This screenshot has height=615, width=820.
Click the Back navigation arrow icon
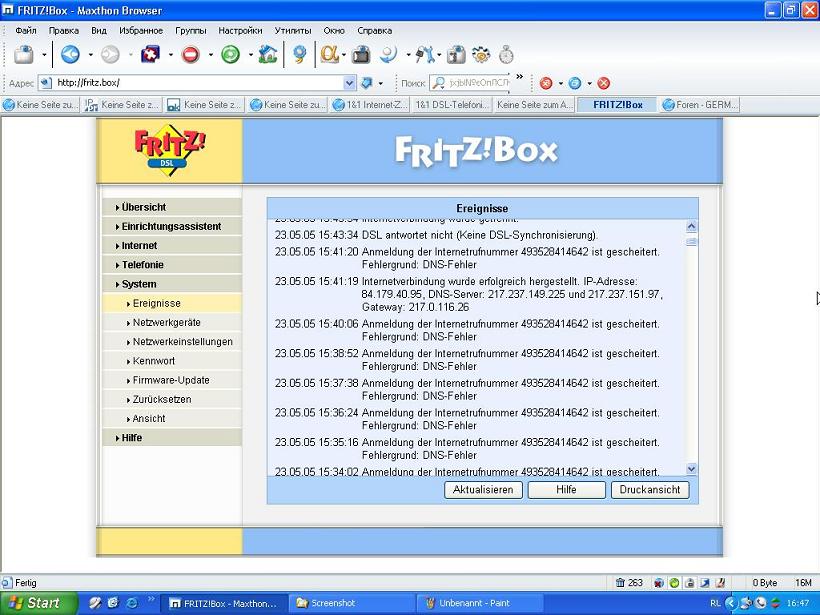(x=70, y=54)
